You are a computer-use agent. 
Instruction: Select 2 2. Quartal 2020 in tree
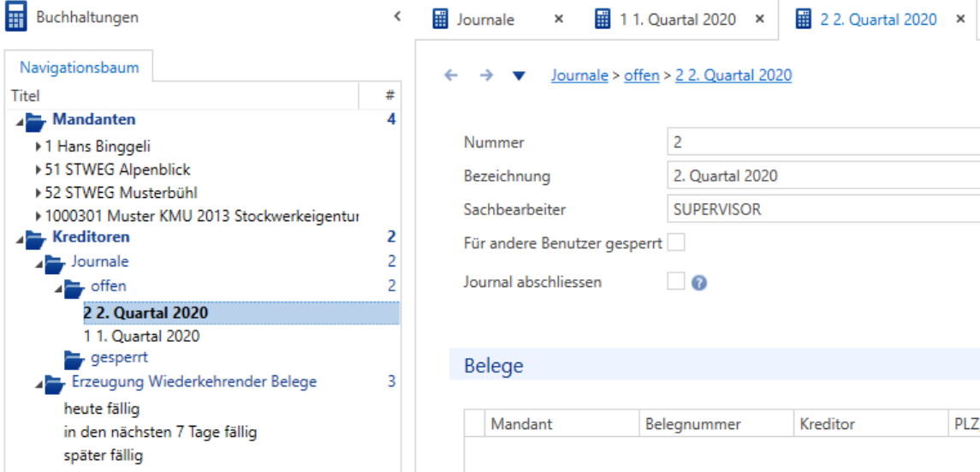241,313
